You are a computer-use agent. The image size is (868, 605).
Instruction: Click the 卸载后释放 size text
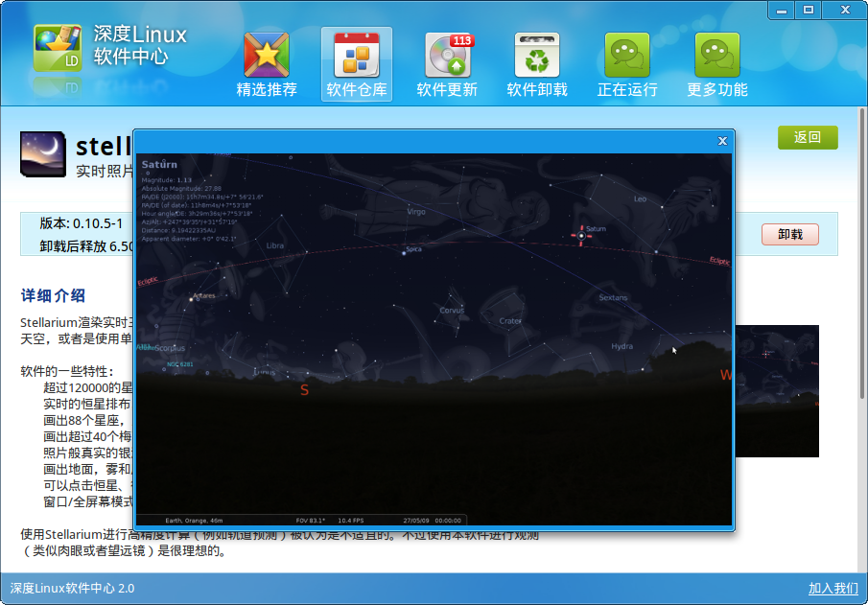click(86, 246)
